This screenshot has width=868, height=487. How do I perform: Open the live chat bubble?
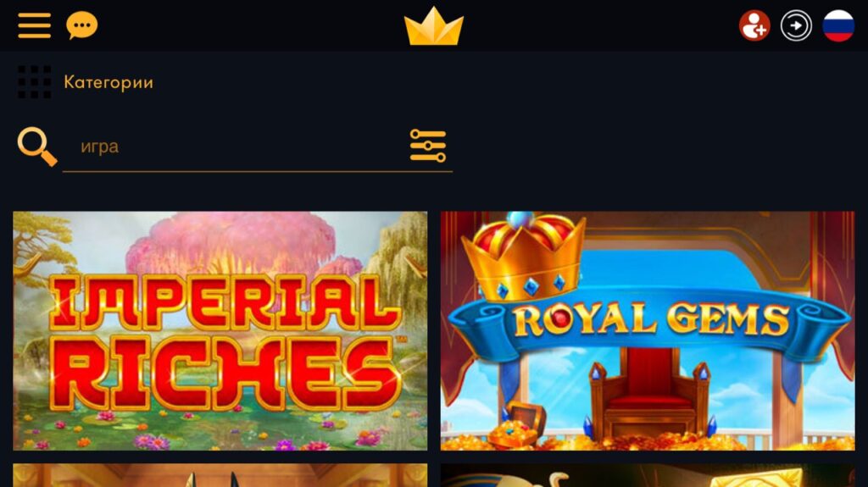(82, 25)
